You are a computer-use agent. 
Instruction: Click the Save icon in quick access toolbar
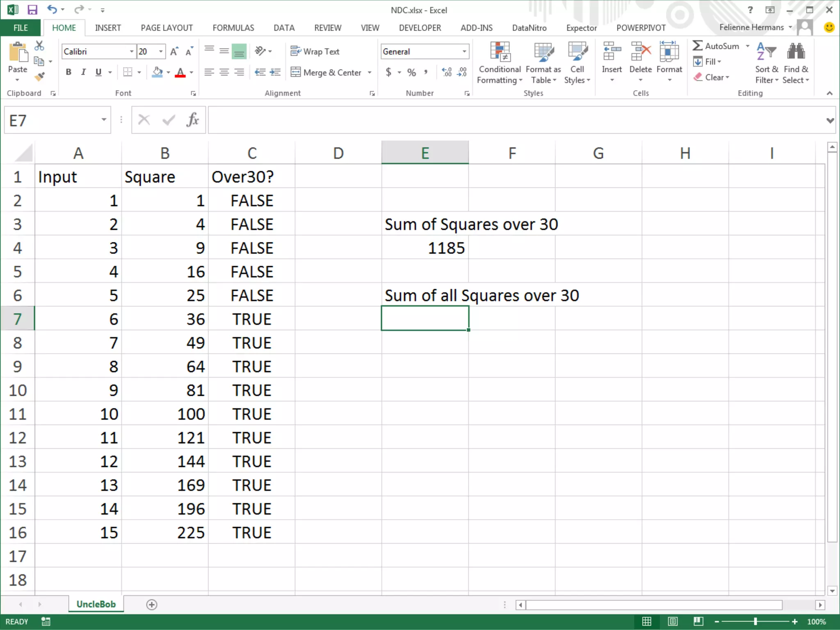coord(32,9)
